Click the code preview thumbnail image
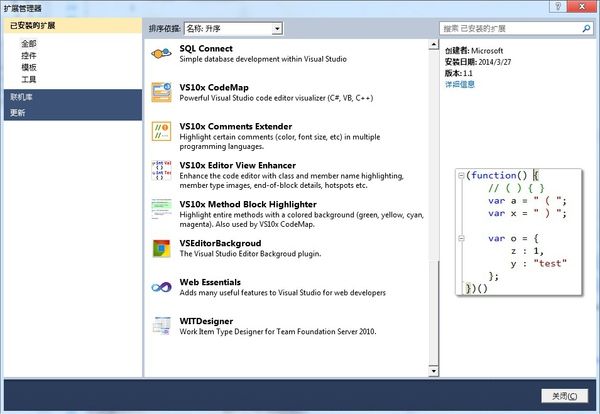This screenshot has width=600, height=414. point(519,232)
